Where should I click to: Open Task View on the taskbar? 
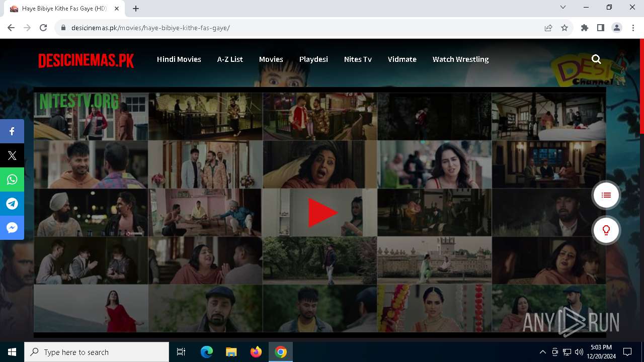coord(181,352)
